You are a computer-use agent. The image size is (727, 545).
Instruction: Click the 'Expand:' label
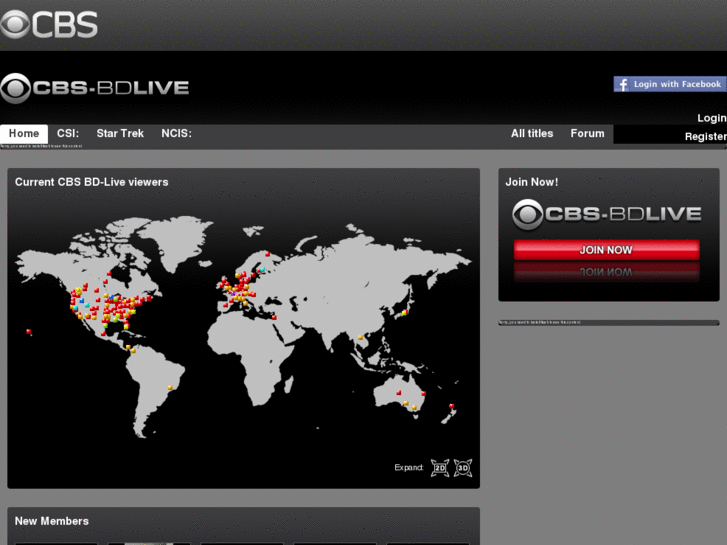[408, 468]
